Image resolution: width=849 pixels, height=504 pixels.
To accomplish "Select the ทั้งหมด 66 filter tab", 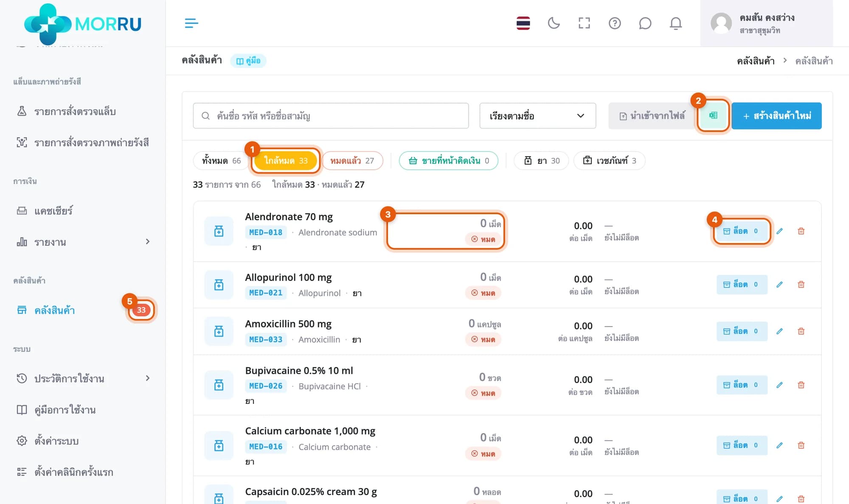I will click(x=221, y=161).
